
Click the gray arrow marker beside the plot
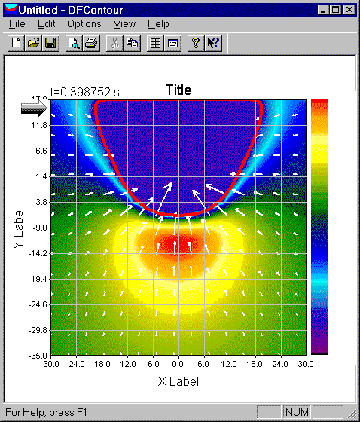[35, 107]
